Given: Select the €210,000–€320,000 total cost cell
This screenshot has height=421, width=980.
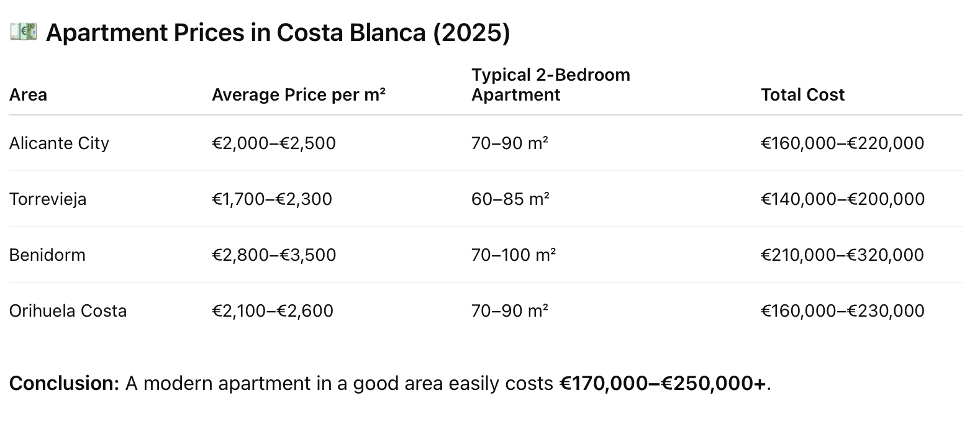Looking at the screenshot, I should click(842, 255).
